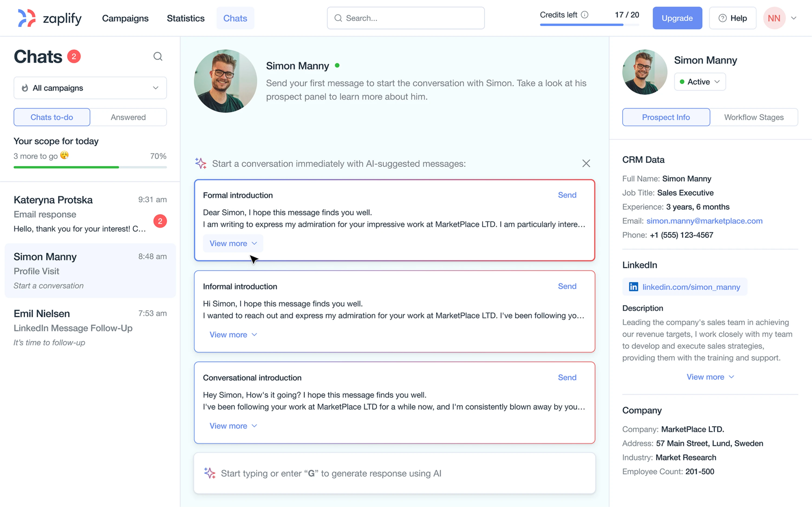The width and height of the screenshot is (812, 507).
Task: Select the Chats to-do filter
Action: click(52, 117)
